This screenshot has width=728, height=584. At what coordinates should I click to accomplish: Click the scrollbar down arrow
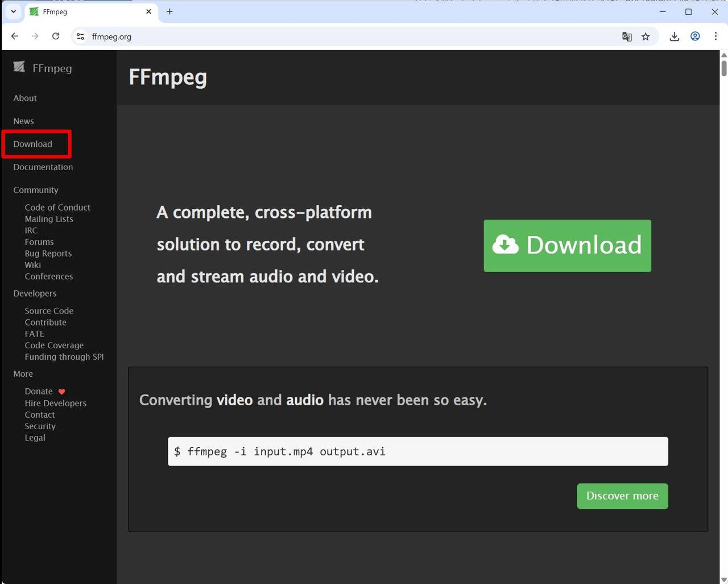coord(724,579)
